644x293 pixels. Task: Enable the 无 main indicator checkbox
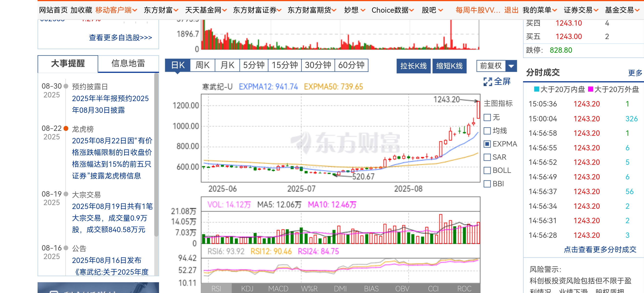coord(487,117)
